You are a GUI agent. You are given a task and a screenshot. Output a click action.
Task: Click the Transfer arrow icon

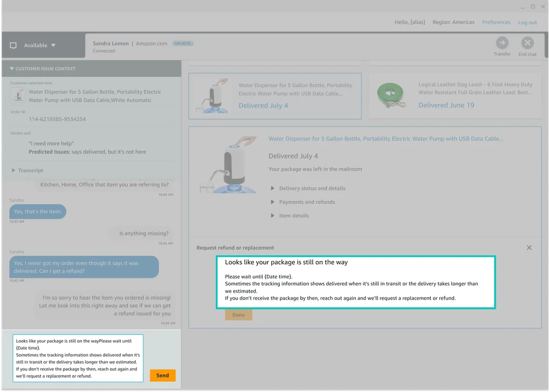(x=502, y=43)
